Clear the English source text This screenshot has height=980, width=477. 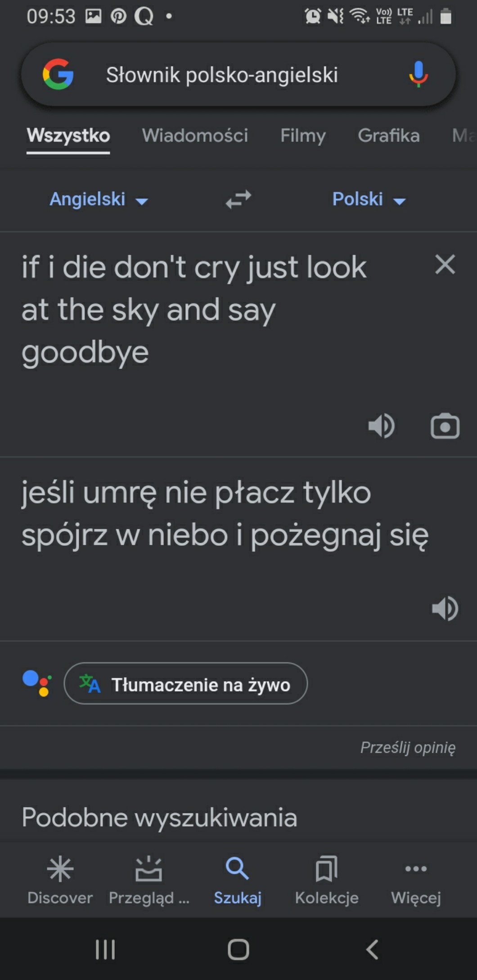(x=445, y=265)
